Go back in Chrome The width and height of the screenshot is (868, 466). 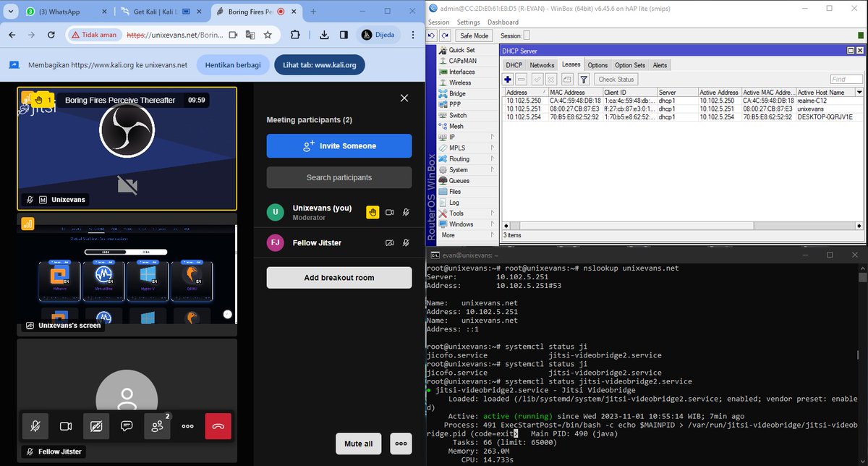(11, 35)
